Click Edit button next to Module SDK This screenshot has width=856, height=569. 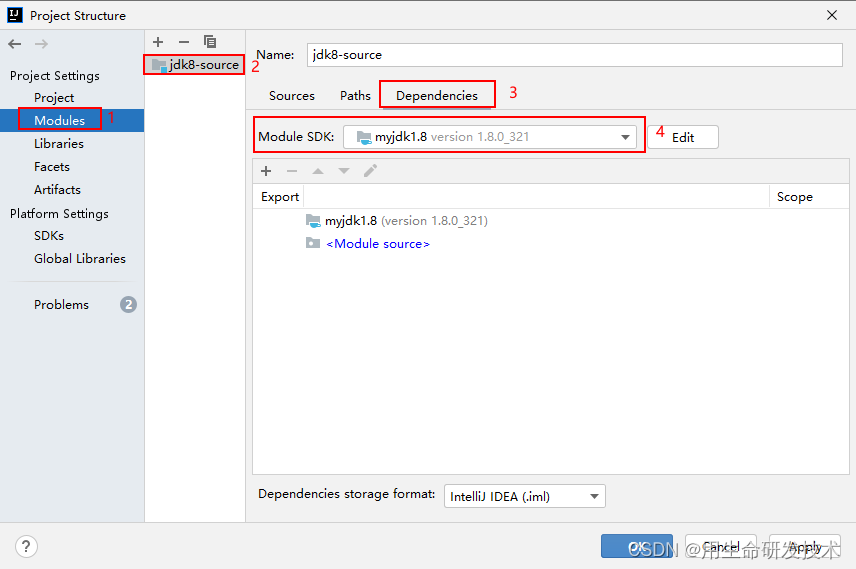pos(683,137)
